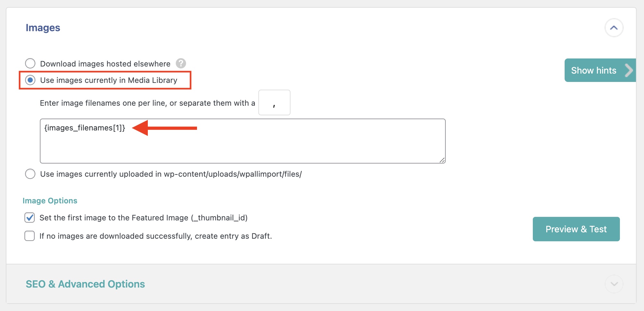644x311 pixels.
Task: Click the Images section title
Action: click(43, 28)
